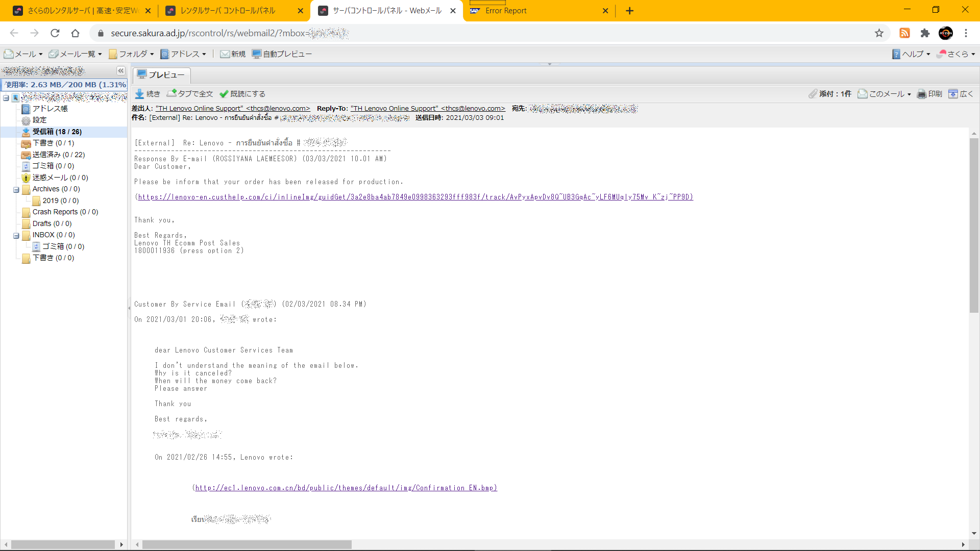Collapse the account root tree node
Image resolution: width=980 pixels, height=551 pixels.
pos(6,98)
